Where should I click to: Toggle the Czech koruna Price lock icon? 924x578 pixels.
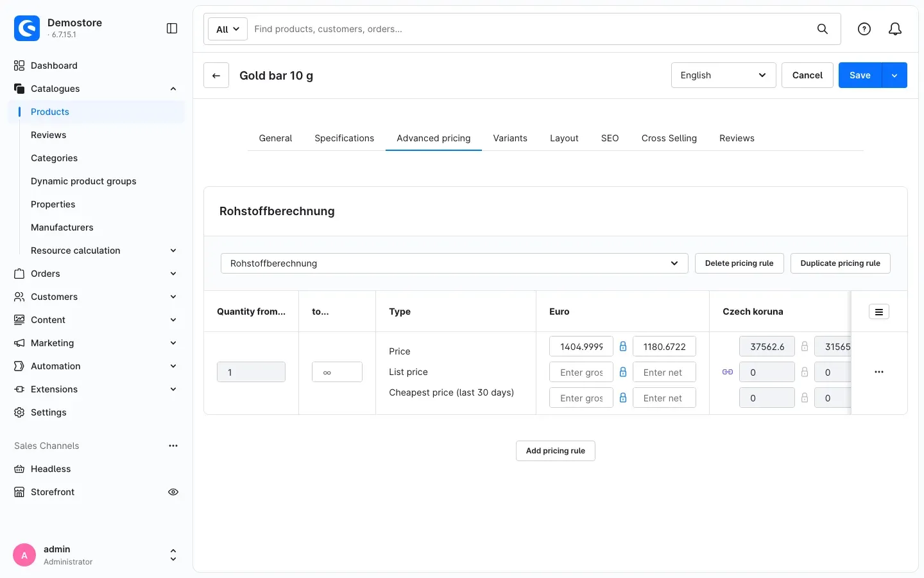point(805,346)
